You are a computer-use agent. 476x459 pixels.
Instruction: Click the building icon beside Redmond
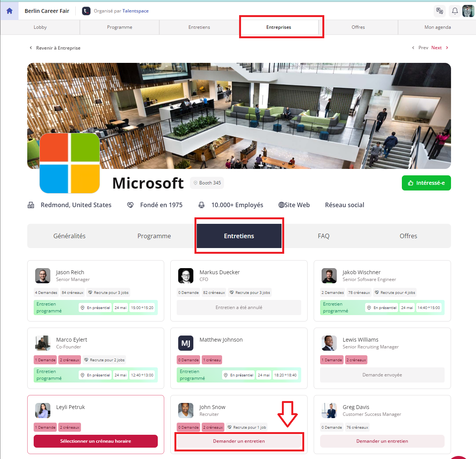31,205
